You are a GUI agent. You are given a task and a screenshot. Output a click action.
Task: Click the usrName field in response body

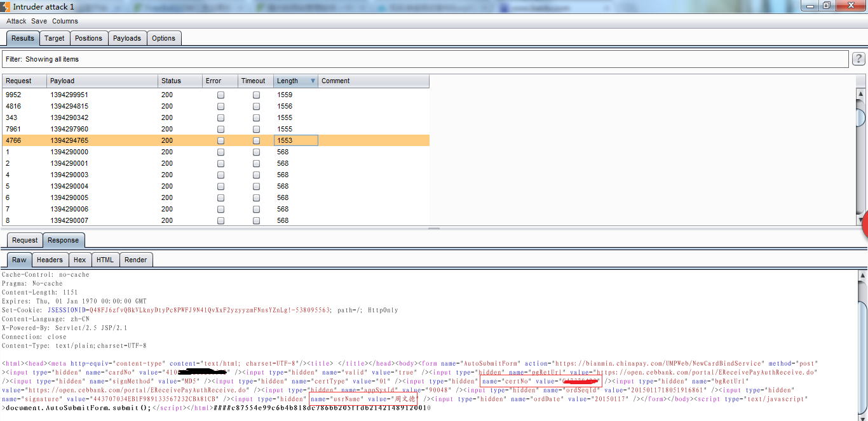tap(363, 399)
